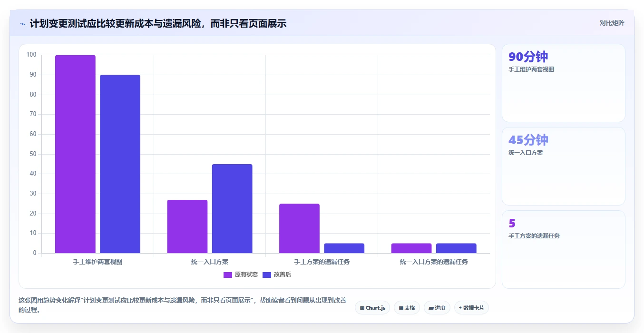The width and height of the screenshot is (644, 333).
Task: Click the purple 原有状态 bar for 手工方案的遗漏任务
Action: coord(299,228)
